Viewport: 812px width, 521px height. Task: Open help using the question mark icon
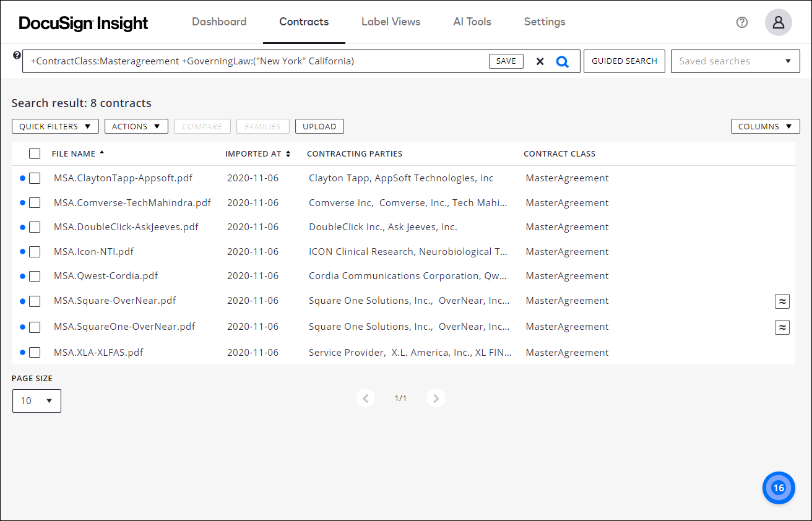(x=741, y=22)
